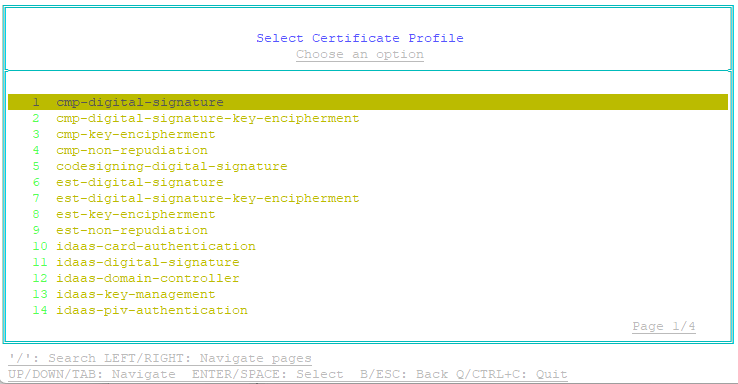This screenshot has height=384, width=738.
Task: Click the Page 1/4 indicator
Action: pos(664,326)
